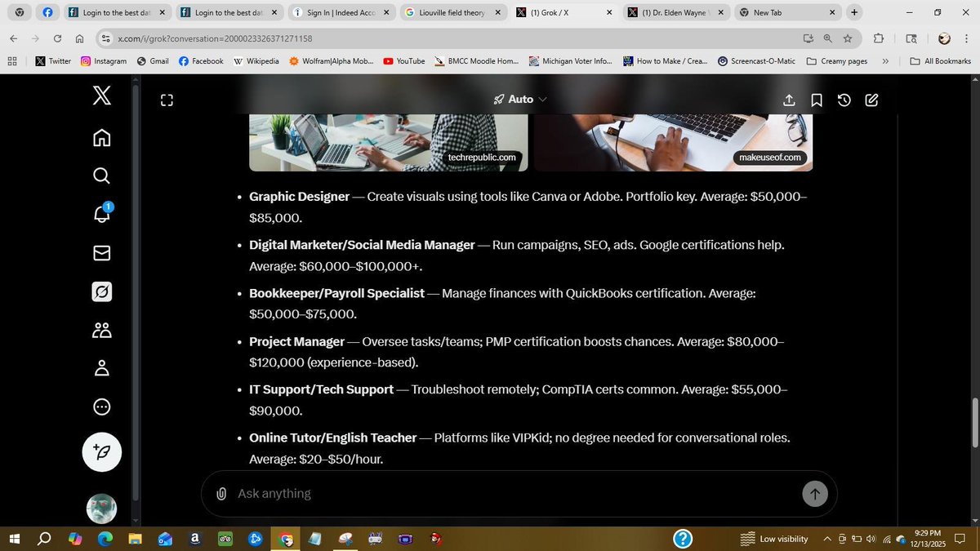Viewport: 980px width, 551px height.
Task: Show hidden system tray icons
Action: pos(827,539)
